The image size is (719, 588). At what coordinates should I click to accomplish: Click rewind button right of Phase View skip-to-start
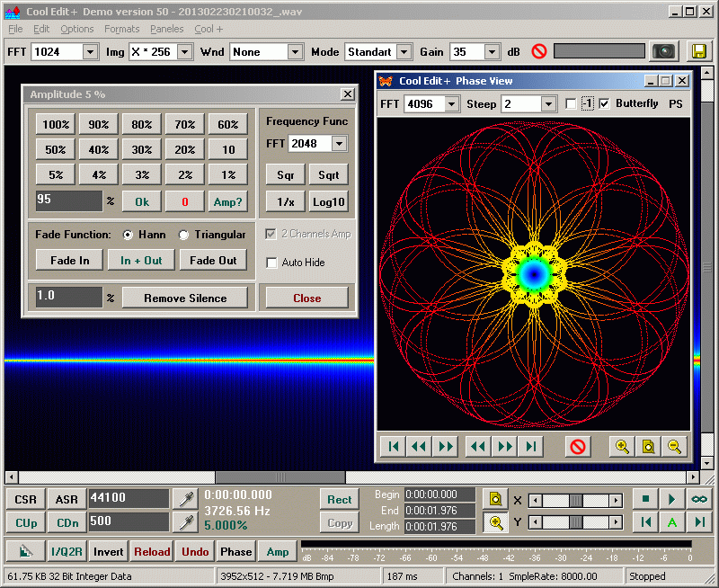[x=418, y=446]
